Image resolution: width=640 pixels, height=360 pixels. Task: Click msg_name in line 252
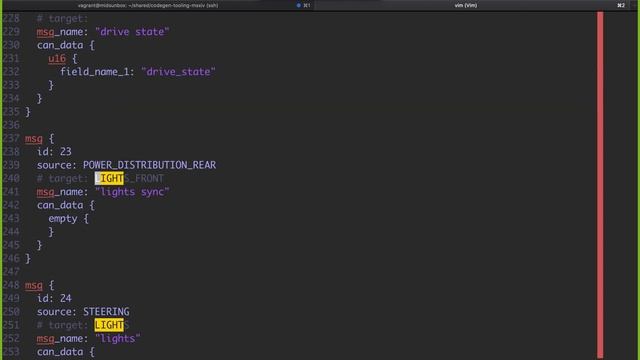pos(60,338)
